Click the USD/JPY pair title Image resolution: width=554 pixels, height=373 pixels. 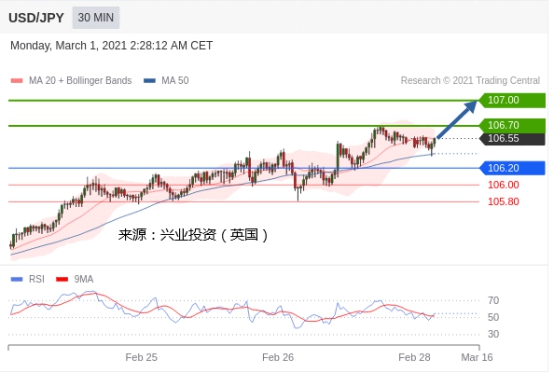click(36, 18)
